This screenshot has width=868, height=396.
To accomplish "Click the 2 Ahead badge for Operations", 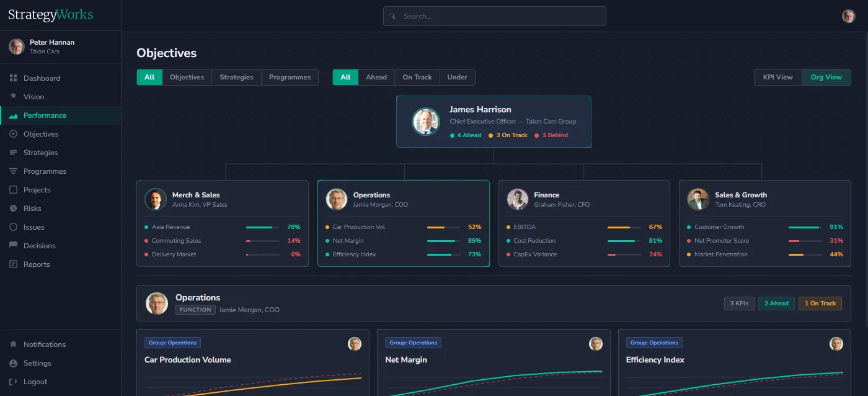I will click(x=776, y=303).
